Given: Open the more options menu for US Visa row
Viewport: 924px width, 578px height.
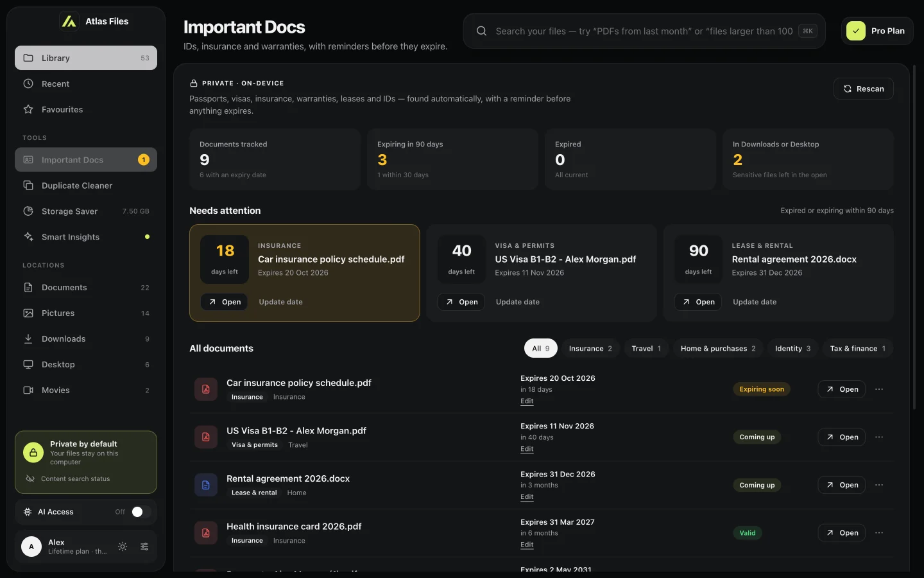Looking at the screenshot, I should click(879, 437).
